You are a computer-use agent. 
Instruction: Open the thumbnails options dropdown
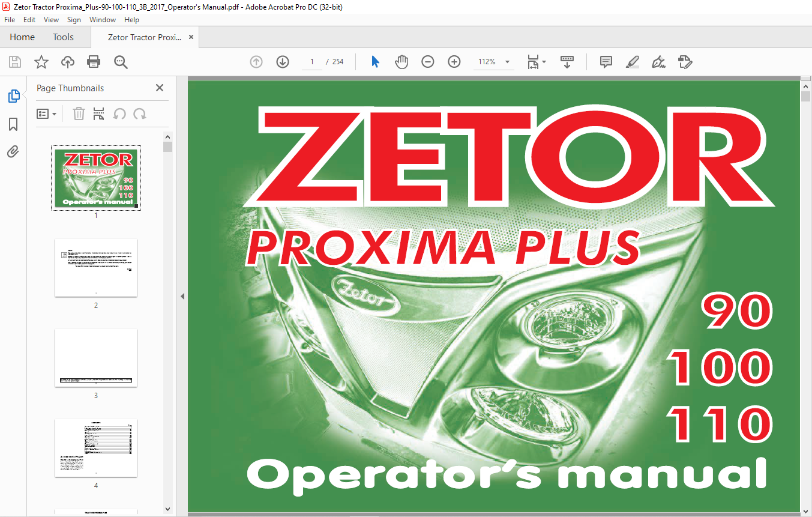46,113
